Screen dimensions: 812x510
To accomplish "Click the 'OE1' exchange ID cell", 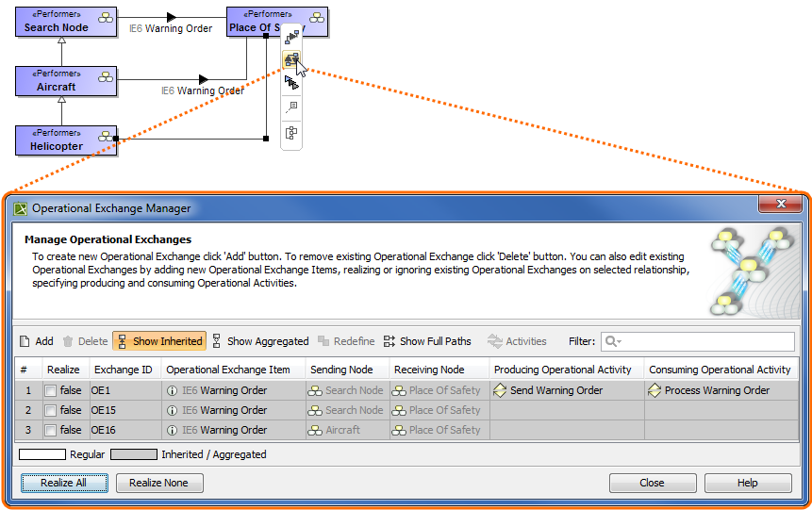I will tap(124, 390).
